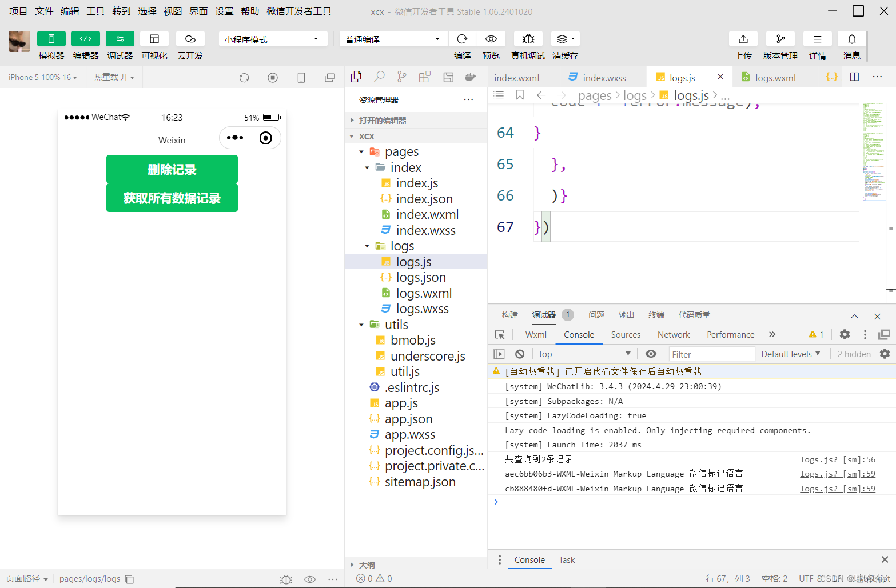
Task: Switch to the 问题 panel tab
Action: pos(596,315)
